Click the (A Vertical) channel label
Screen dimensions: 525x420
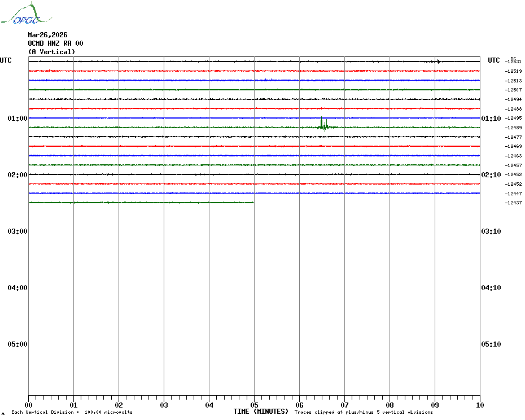(x=51, y=52)
